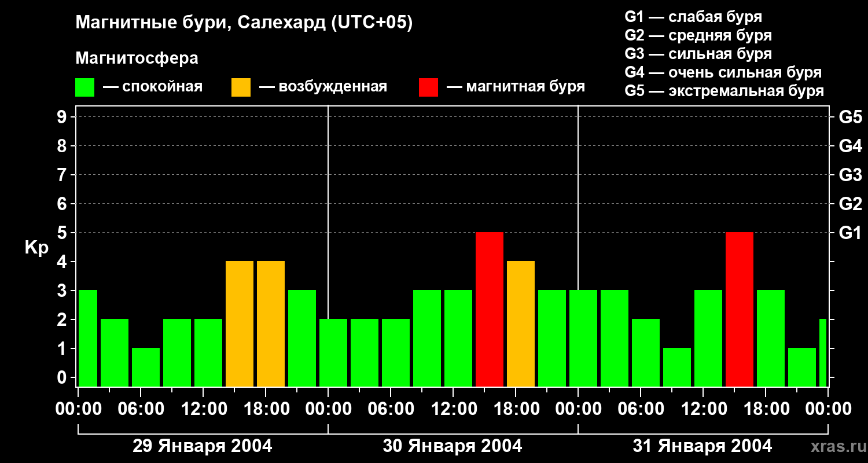The height and width of the screenshot is (463, 868).
Task: Click the 'Магнитосфера' heading
Action: [137, 58]
